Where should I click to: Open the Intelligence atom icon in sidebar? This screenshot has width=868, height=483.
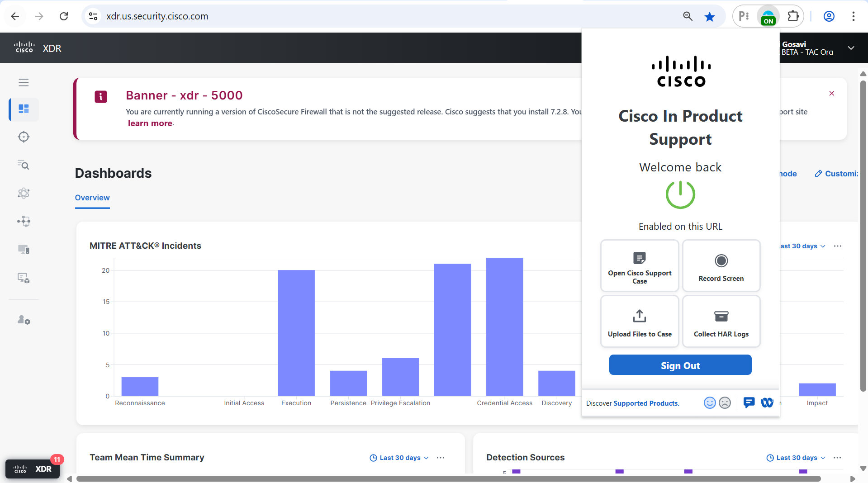point(24,194)
